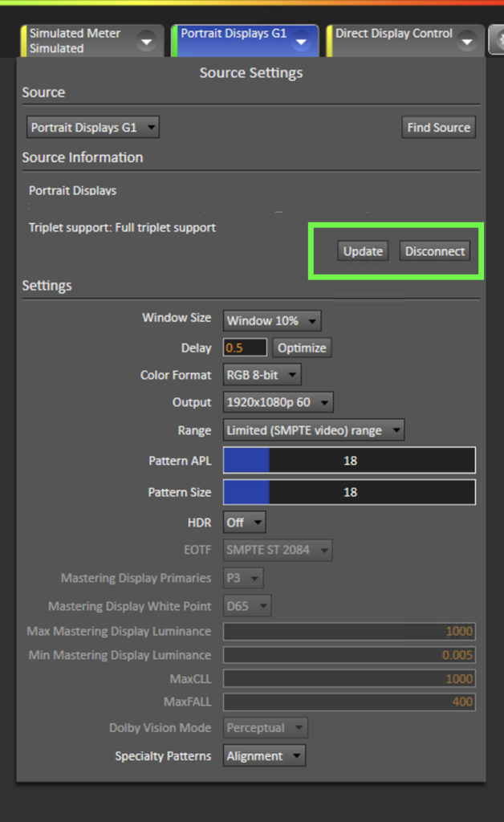Image resolution: width=504 pixels, height=822 pixels.
Task: Click the 'Source Settings' heading
Action: [x=251, y=73]
